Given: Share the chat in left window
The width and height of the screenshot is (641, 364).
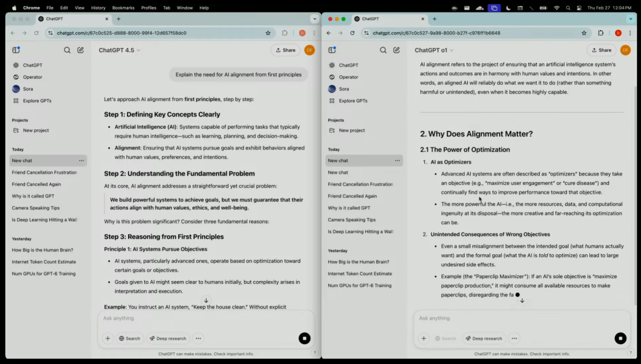Looking at the screenshot, I should pos(285,50).
